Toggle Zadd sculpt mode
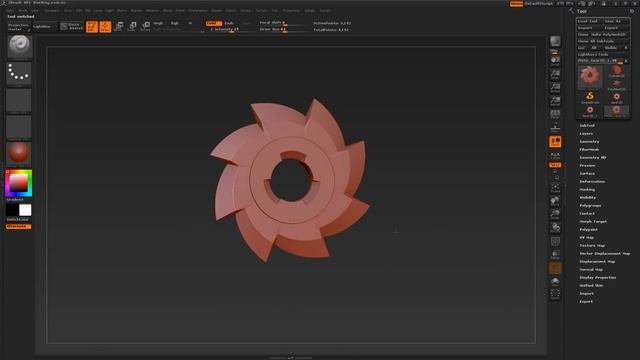The height and width of the screenshot is (360, 640). tap(213, 23)
